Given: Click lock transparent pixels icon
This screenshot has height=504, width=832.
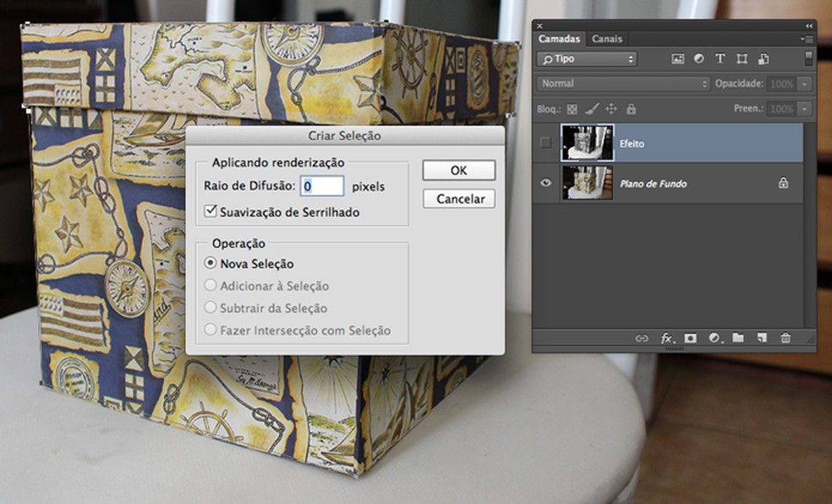Looking at the screenshot, I should click(x=572, y=109).
